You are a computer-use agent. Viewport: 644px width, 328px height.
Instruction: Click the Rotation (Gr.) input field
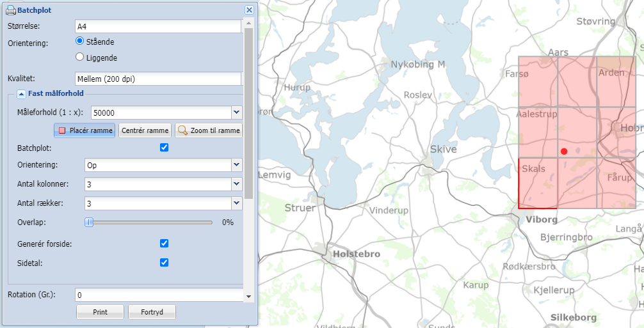click(x=159, y=295)
